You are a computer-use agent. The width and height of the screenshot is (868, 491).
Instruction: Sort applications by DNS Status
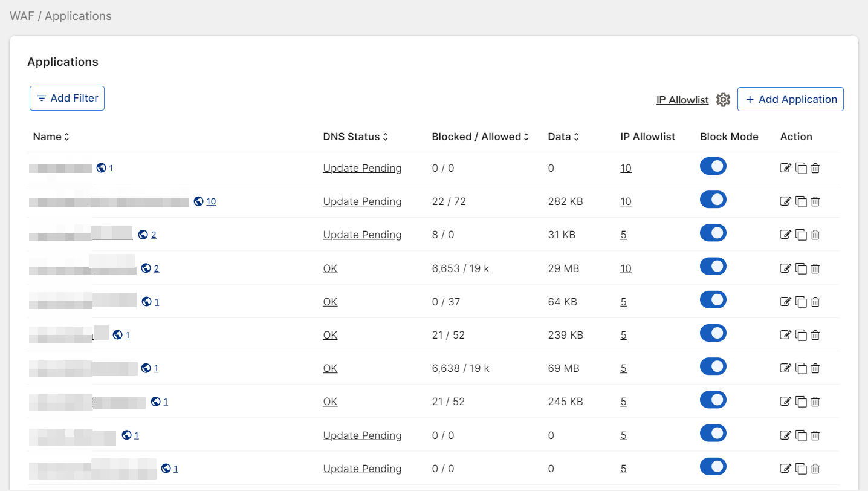(x=355, y=137)
